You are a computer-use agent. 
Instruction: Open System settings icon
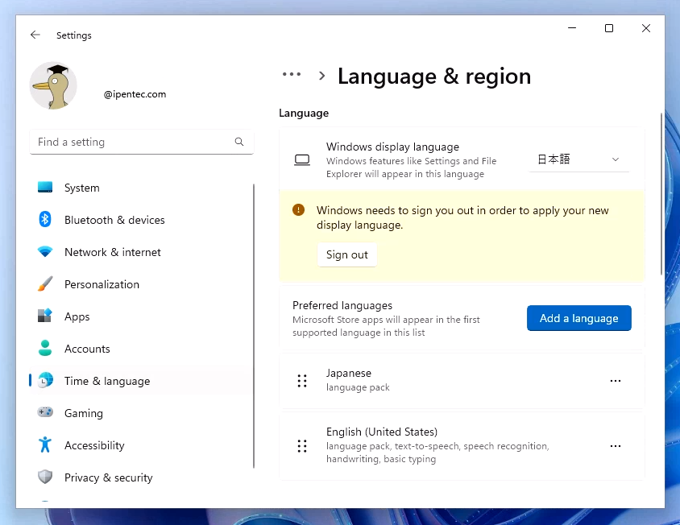45,187
